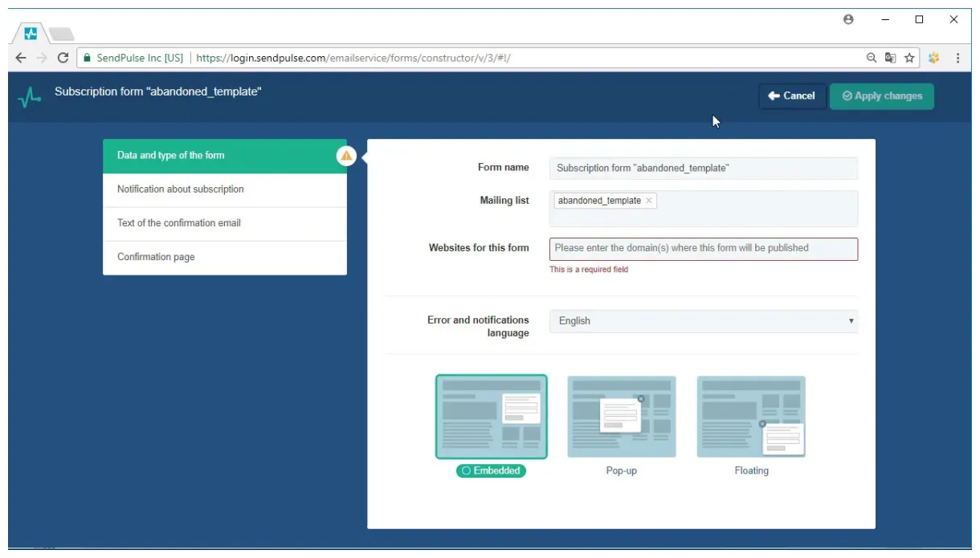Select the Floating form layout thumbnail

pyautogui.click(x=752, y=415)
